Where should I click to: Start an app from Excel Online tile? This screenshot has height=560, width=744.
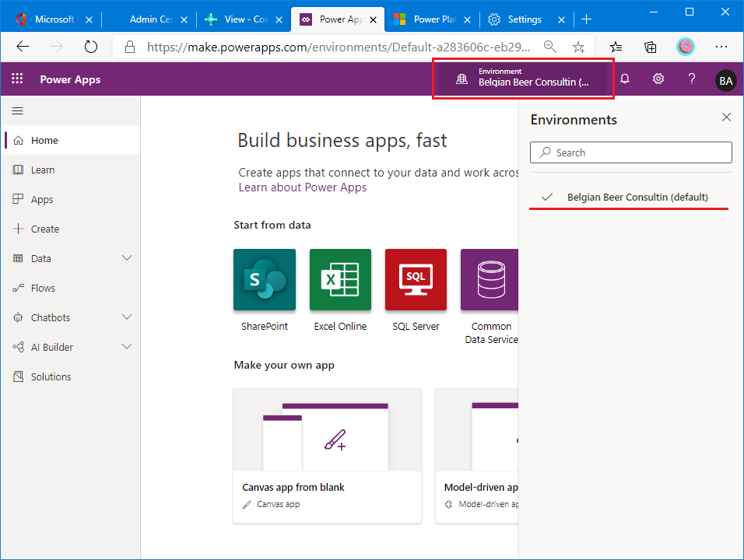pos(340,280)
